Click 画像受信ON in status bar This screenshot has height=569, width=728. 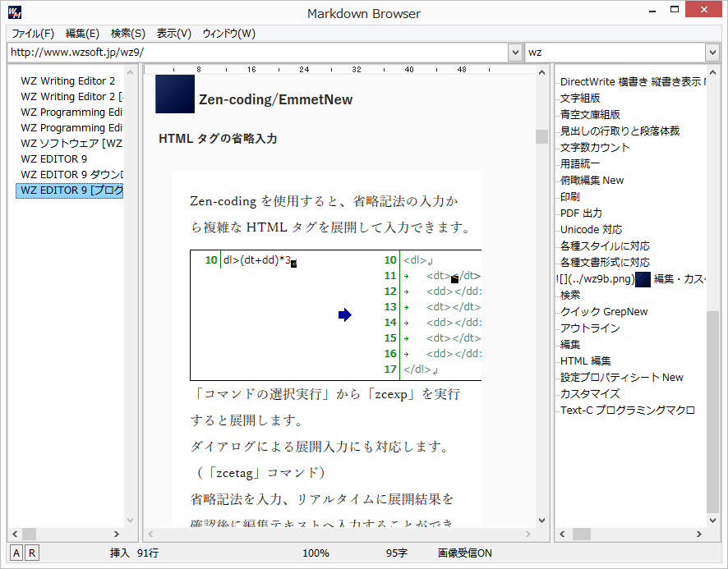click(x=465, y=553)
